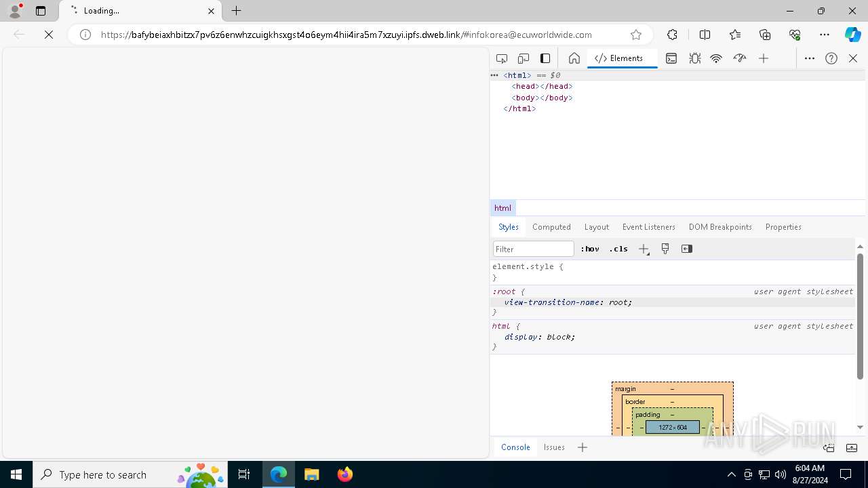Image resolution: width=868 pixels, height=488 pixels.
Task: Click the :root selector text
Action: [x=503, y=291]
